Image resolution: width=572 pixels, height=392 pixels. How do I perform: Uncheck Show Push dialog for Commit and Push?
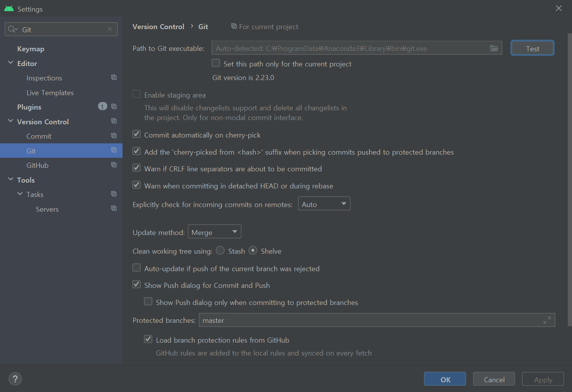click(136, 284)
